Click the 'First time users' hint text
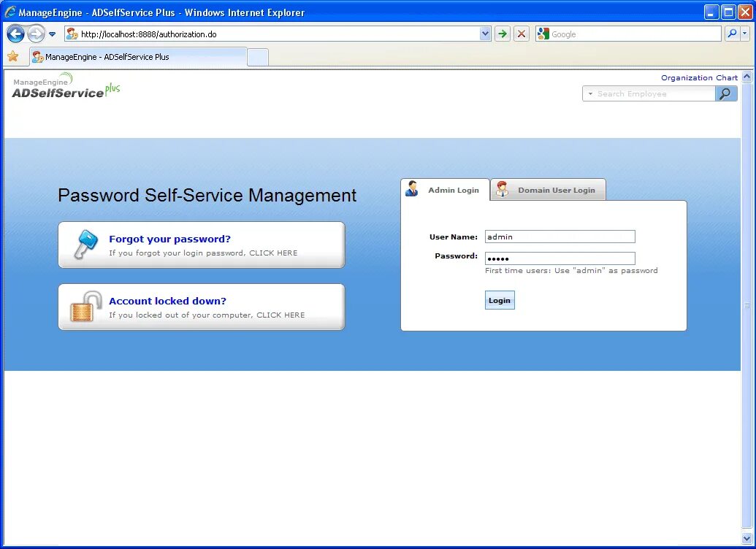This screenshot has height=549, width=756. tap(571, 271)
